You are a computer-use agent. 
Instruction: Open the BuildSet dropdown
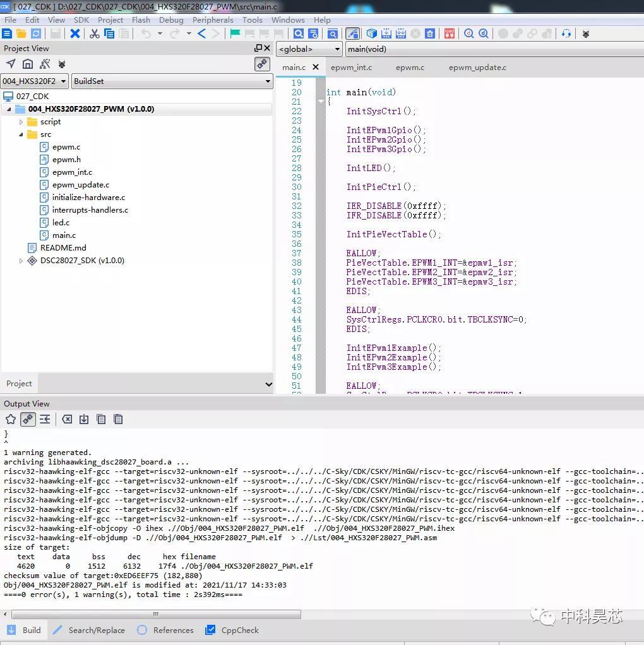[172, 81]
